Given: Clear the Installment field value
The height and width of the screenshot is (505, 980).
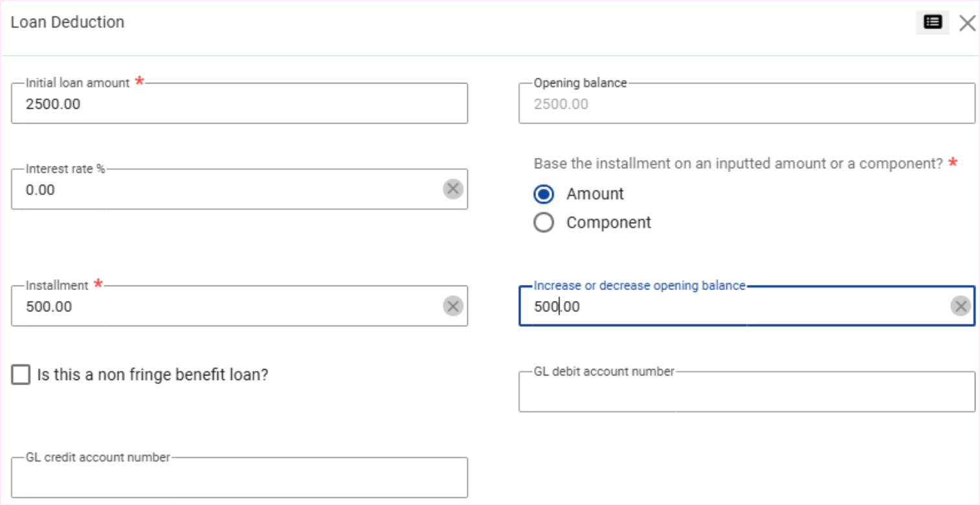Looking at the screenshot, I should click(x=453, y=306).
